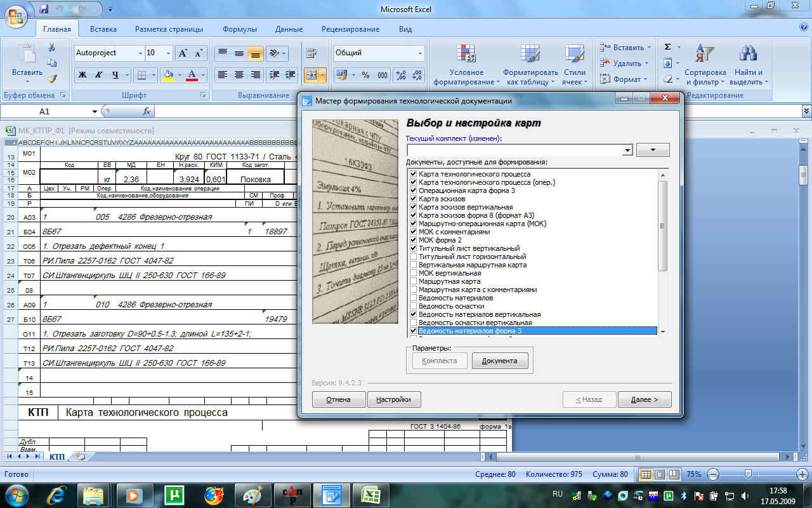
Task: Expand the font color dropdown arrow
Action: tap(204, 75)
